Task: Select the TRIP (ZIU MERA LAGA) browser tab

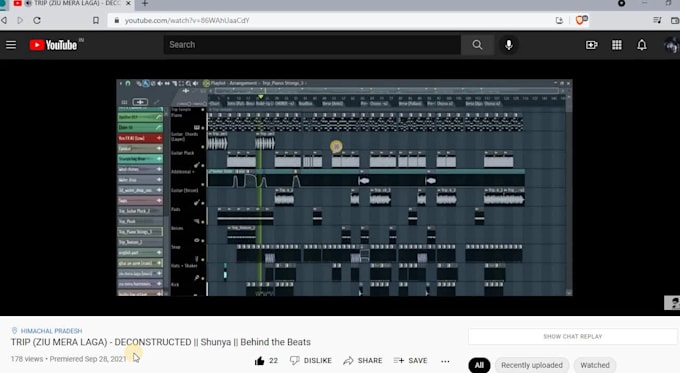Action: click(x=73, y=3)
